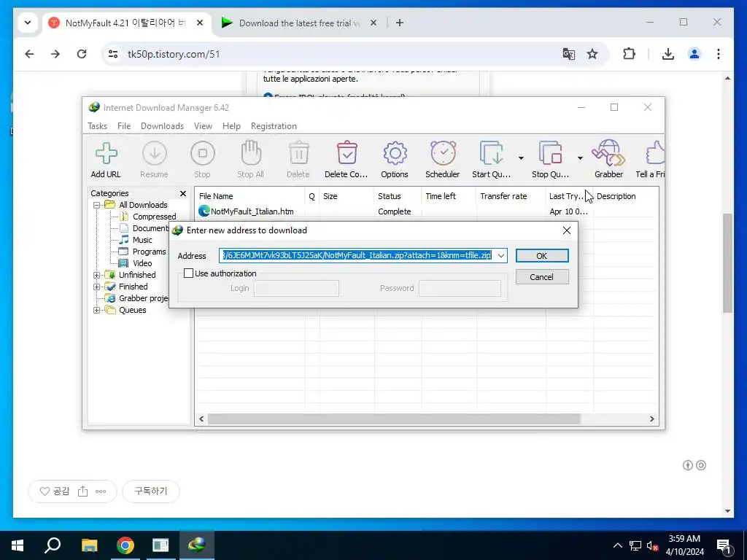
Task: Click the share icon next to 공감
Action: pos(83,491)
